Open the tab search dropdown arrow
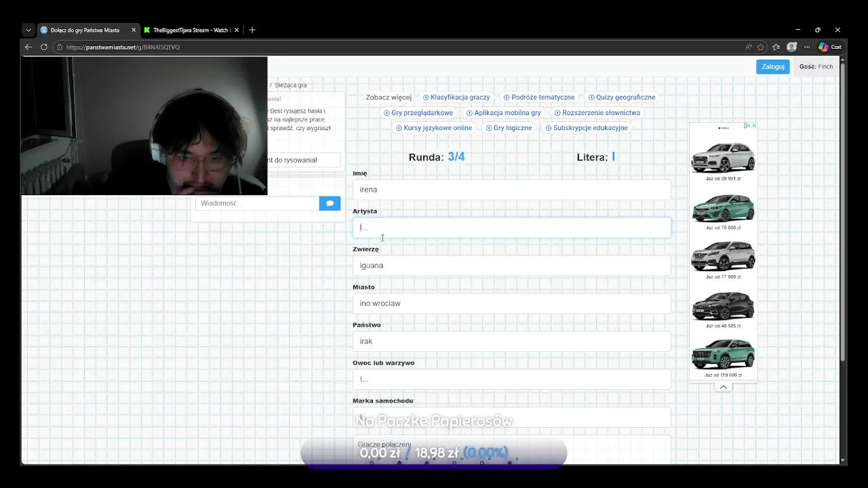This screenshot has height=488, width=868. click(28, 30)
